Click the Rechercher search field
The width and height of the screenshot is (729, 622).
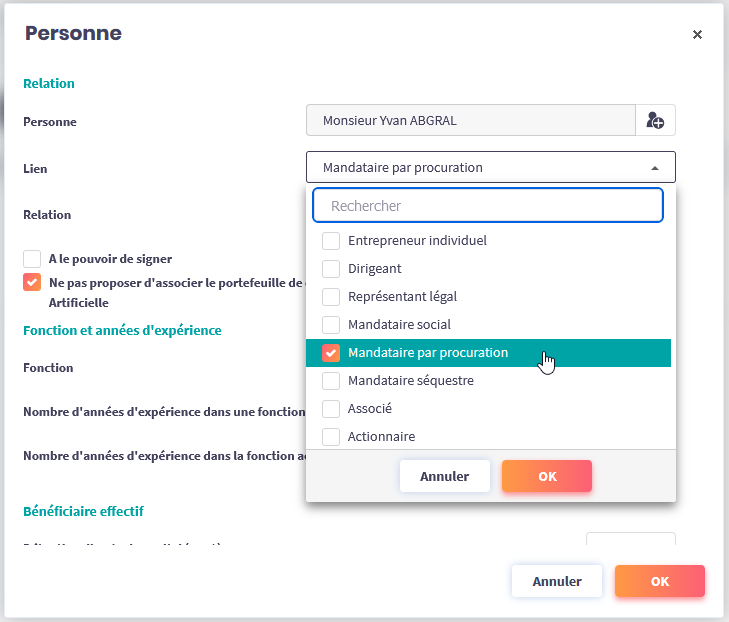488,206
